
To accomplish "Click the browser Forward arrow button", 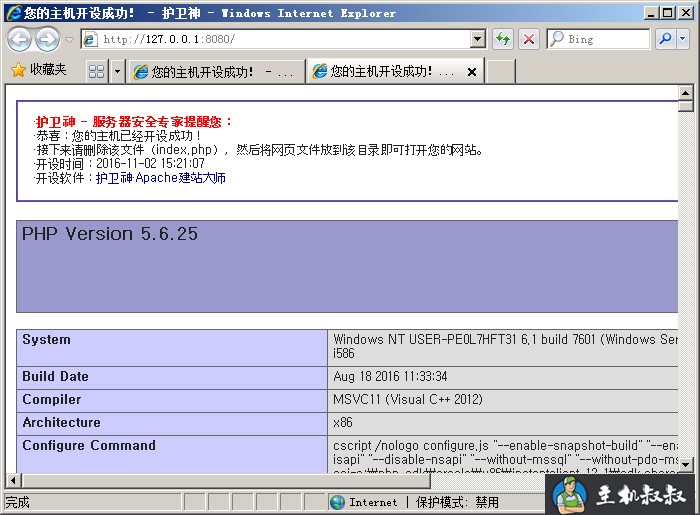I will (47, 39).
